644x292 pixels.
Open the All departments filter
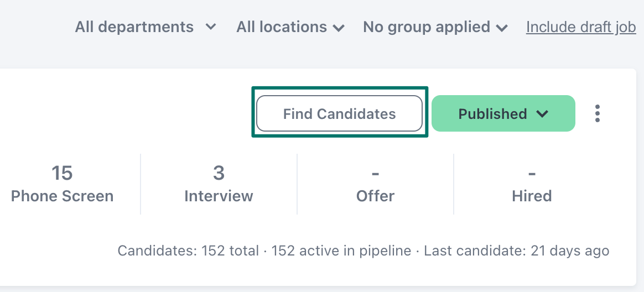point(146,27)
